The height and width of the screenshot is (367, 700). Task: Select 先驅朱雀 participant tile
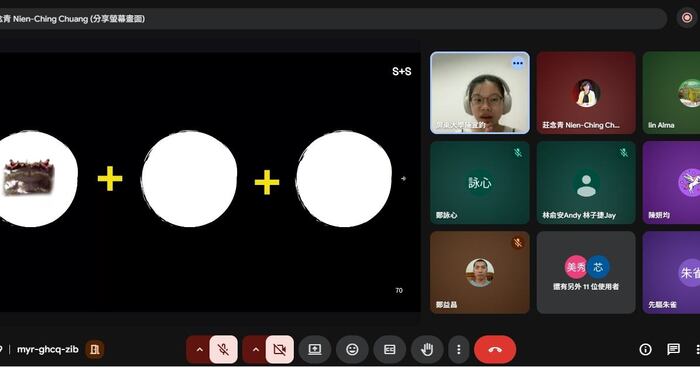(x=671, y=272)
